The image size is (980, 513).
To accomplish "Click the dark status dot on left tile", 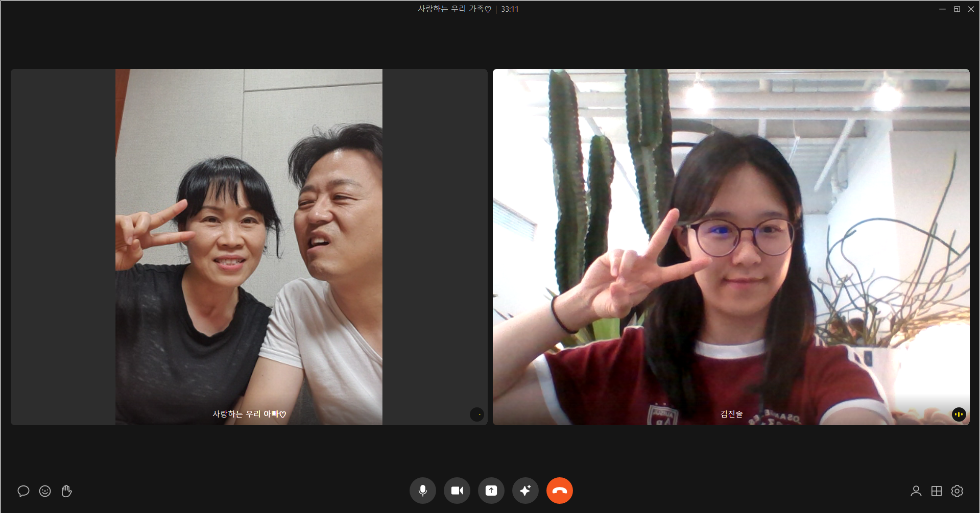I will 476,414.
